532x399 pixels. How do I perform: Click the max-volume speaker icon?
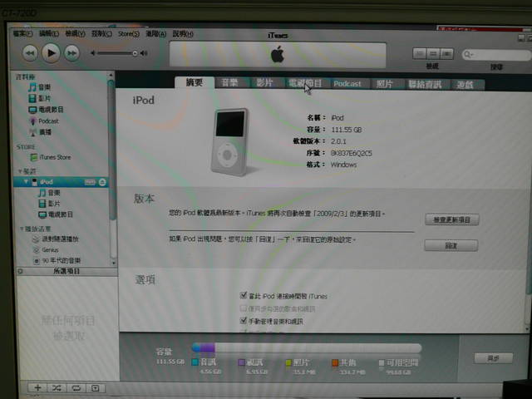point(144,53)
